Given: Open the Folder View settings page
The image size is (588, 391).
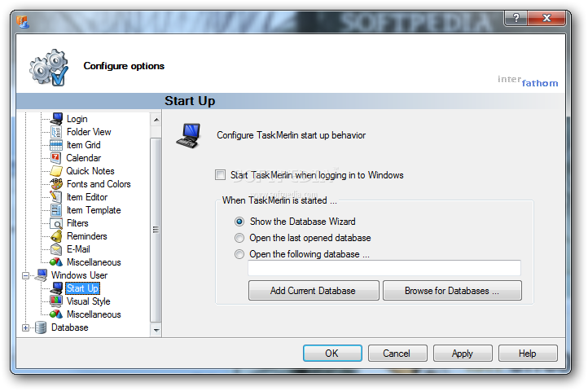Looking at the screenshot, I should coord(89,132).
